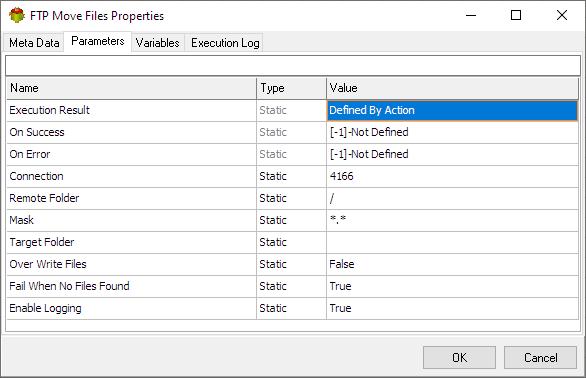Click the Type cell for Target Folder
The image size is (586, 378).
click(291, 243)
